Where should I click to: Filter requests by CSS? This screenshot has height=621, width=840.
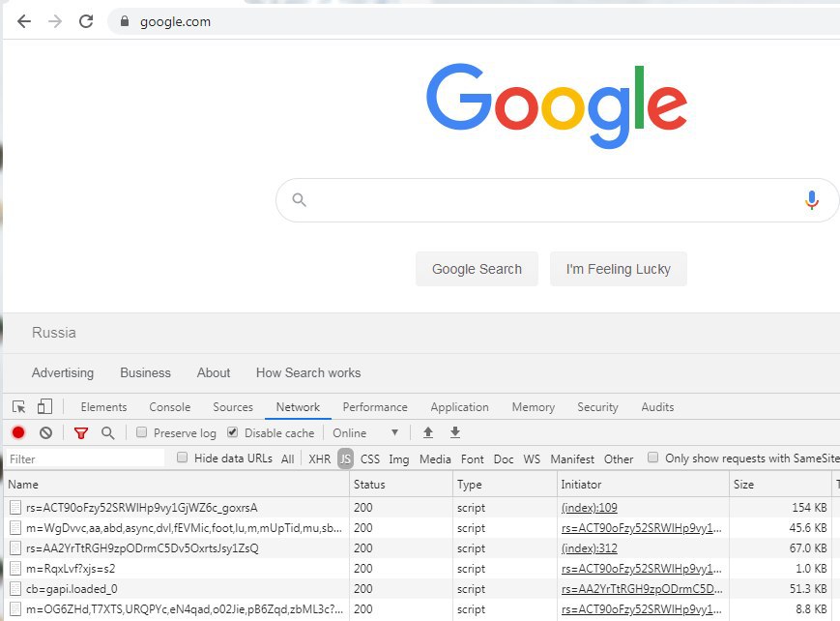click(x=370, y=459)
